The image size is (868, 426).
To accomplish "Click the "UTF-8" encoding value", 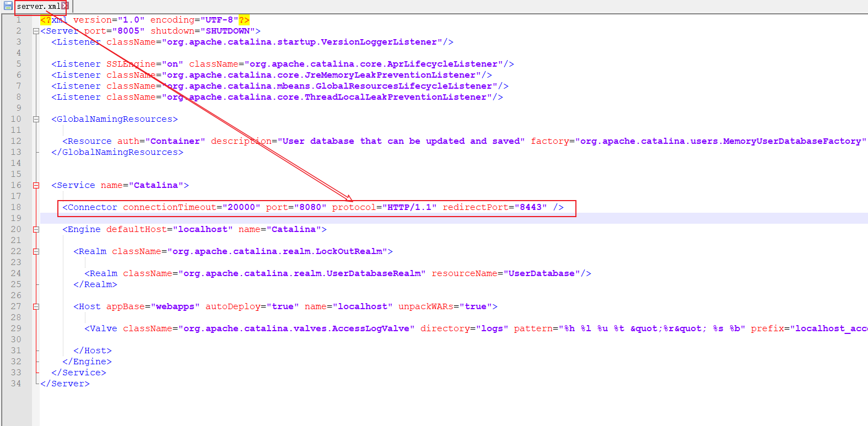I will click(219, 20).
